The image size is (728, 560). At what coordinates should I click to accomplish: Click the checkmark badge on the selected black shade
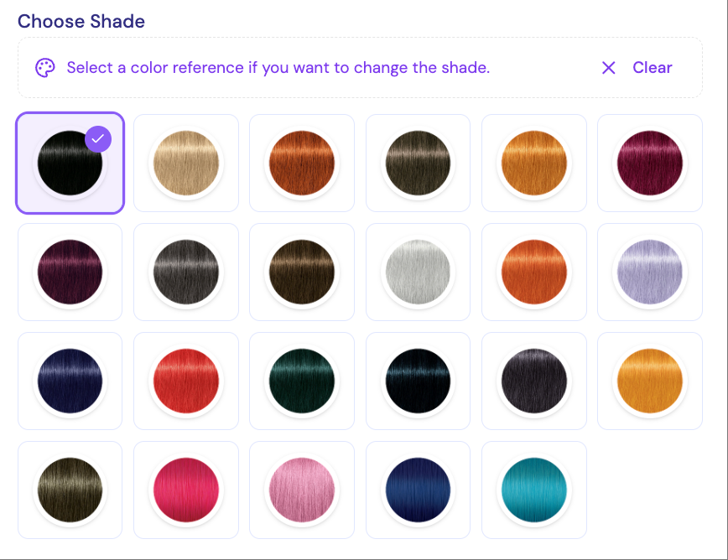point(98,140)
